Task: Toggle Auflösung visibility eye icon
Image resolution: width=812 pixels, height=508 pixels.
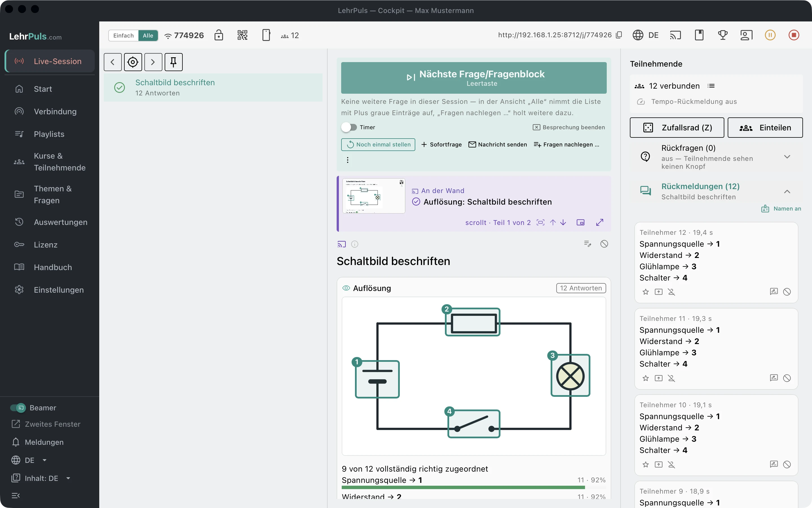Action: (x=346, y=288)
